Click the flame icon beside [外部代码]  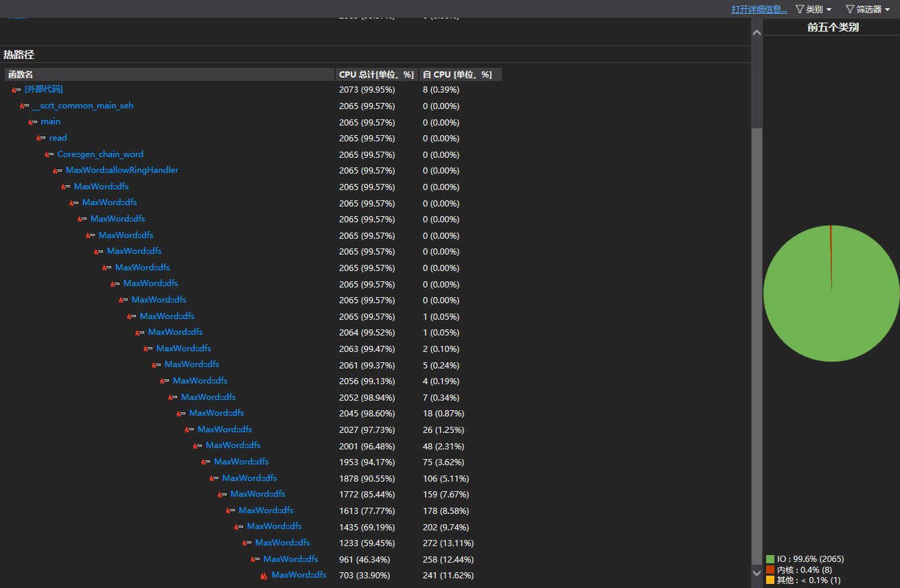(x=16, y=90)
